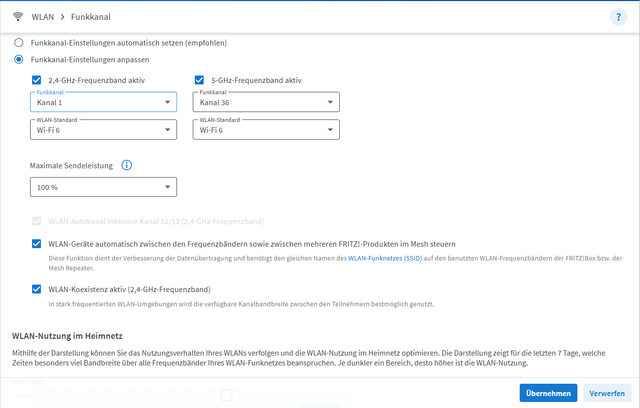640x408 pixels.
Task: Click the WLAN-Nutzung im Heimnetz heading
Action: click(x=67, y=336)
